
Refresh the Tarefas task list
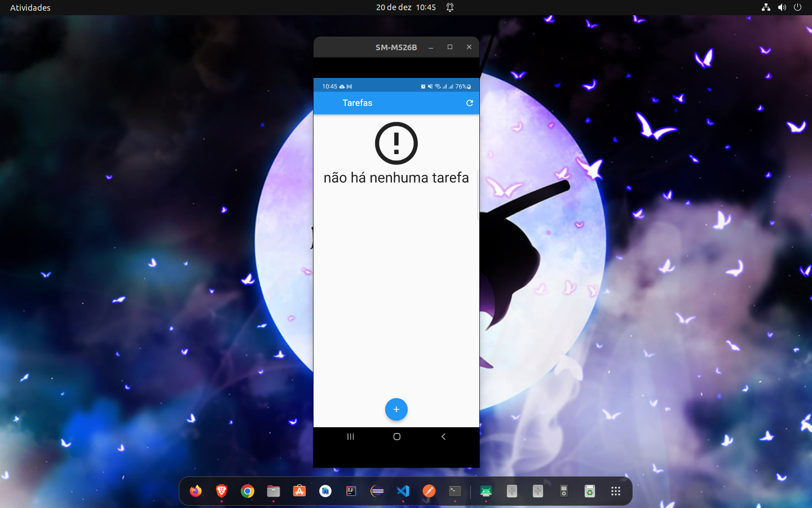470,103
